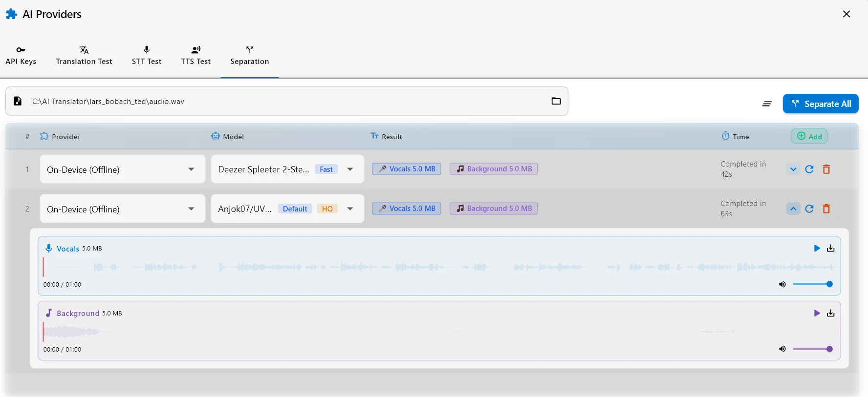Click Background 5.0 MB chip in row 1
The image size is (868, 397).
click(x=494, y=169)
